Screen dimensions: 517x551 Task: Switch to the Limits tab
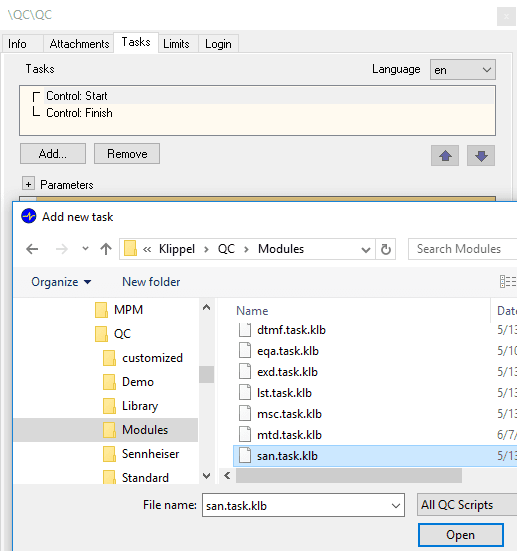(x=176, y=44)
